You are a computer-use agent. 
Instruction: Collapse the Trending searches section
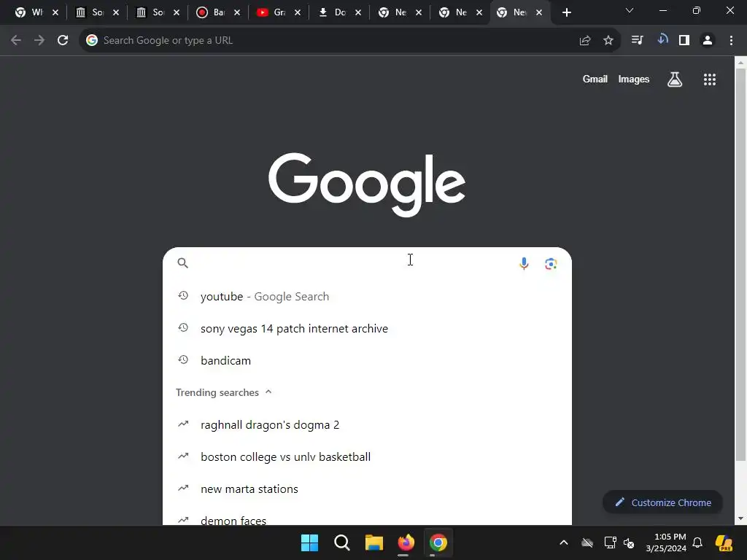[x=268, y=392]
